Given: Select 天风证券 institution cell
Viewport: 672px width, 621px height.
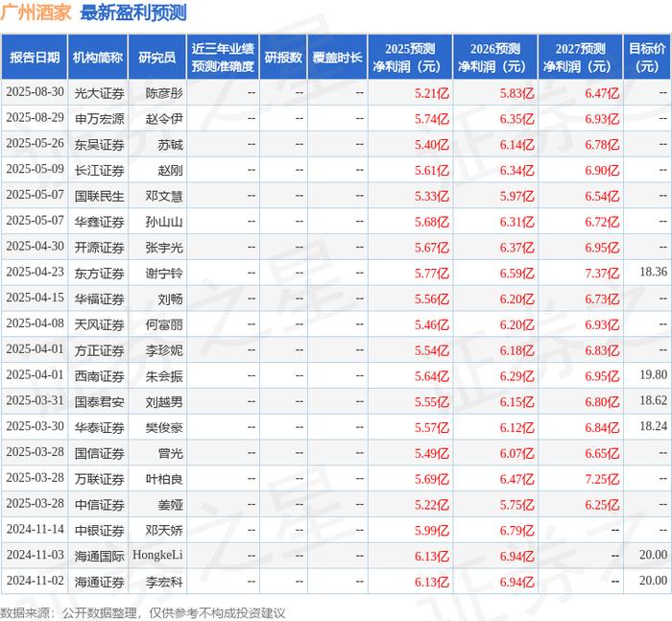Looking at the screenshot, I should tap(100, 324).
